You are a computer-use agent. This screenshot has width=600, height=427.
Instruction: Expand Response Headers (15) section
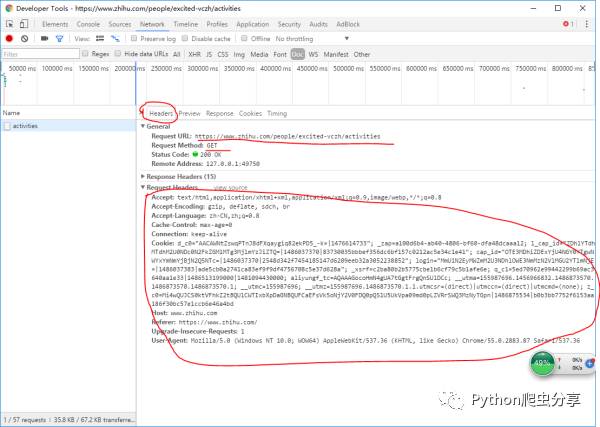coord(143,176)
